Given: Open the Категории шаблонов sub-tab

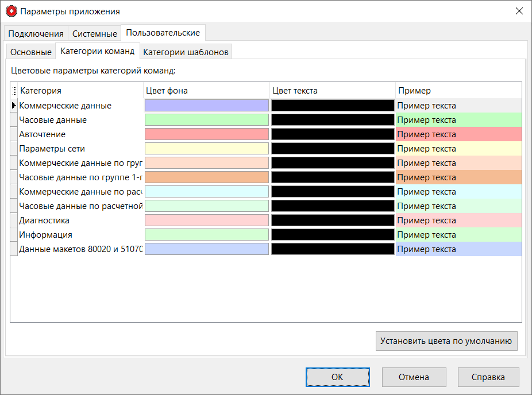Looking at the screenshot, I should pos(186,52).
